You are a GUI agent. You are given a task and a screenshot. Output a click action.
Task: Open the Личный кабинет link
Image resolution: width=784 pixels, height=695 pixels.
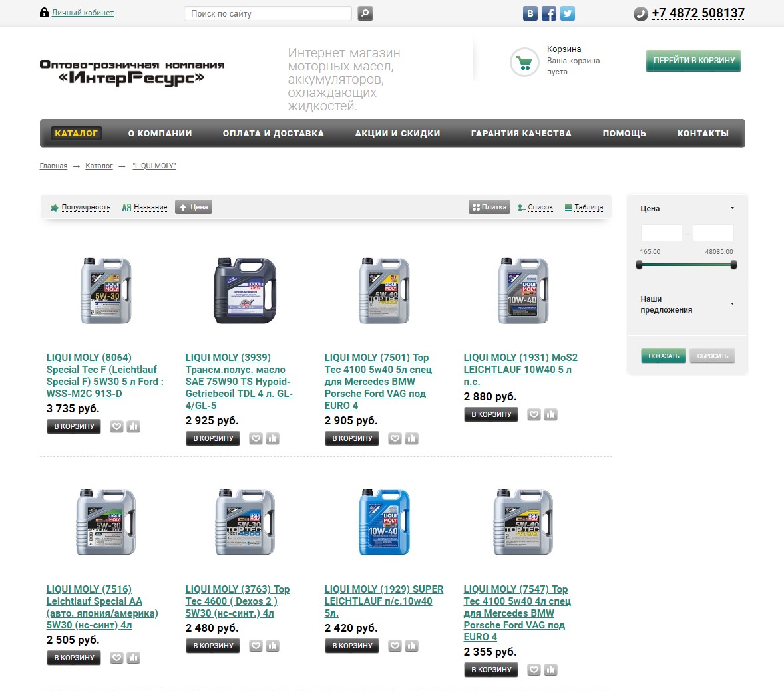point(83,13)
